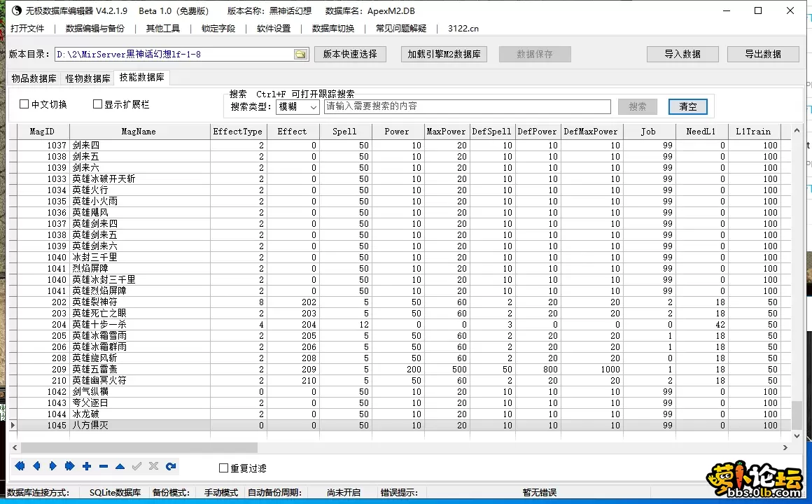Click the EffectType column header
The height and width of the screenshot is (504, 812).
click(238, 132)
